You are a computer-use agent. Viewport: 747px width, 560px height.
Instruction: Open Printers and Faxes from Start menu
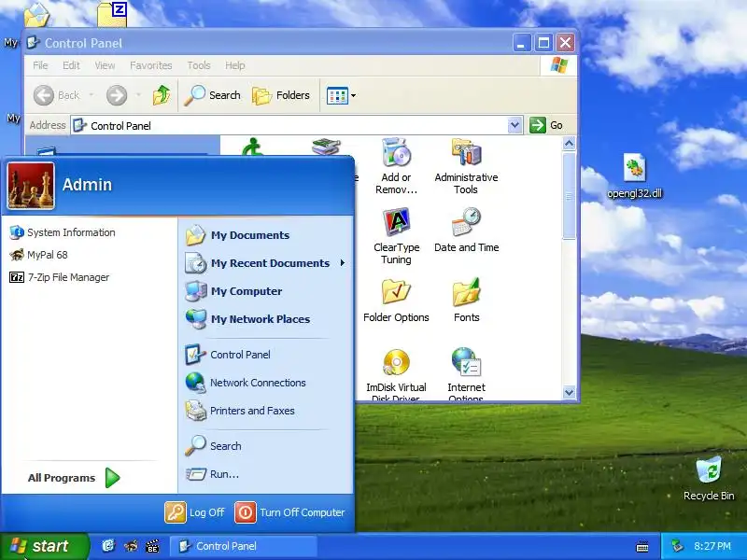(x=240, y=411)
